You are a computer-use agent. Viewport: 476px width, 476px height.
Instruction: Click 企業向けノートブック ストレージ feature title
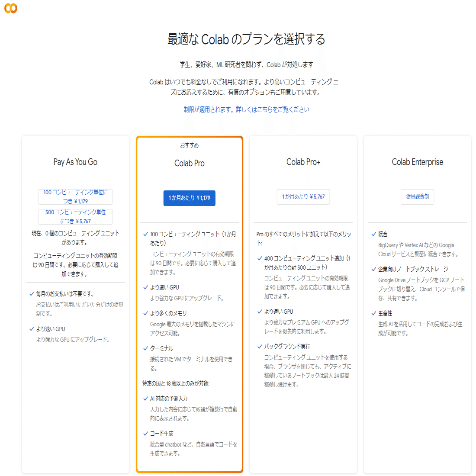[x=413, y=269]
